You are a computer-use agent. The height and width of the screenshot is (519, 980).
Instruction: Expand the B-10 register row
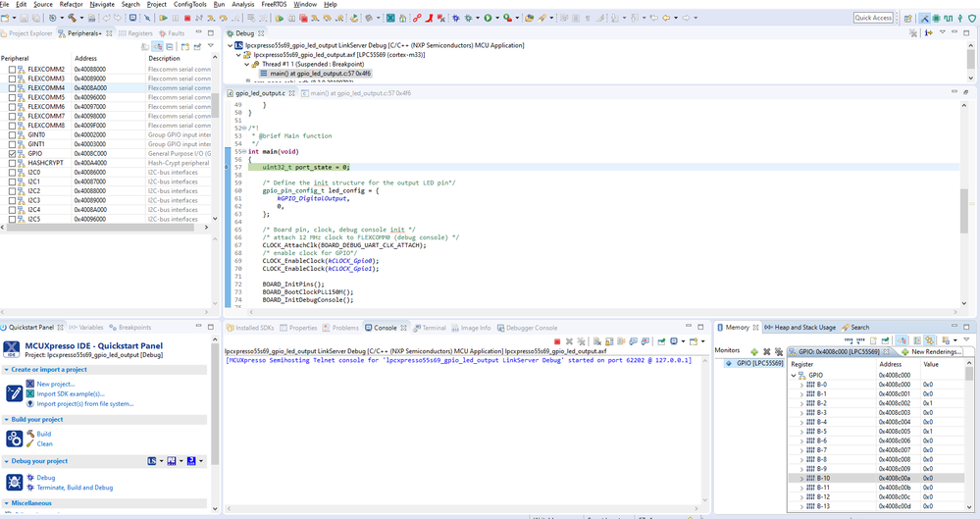801,479
